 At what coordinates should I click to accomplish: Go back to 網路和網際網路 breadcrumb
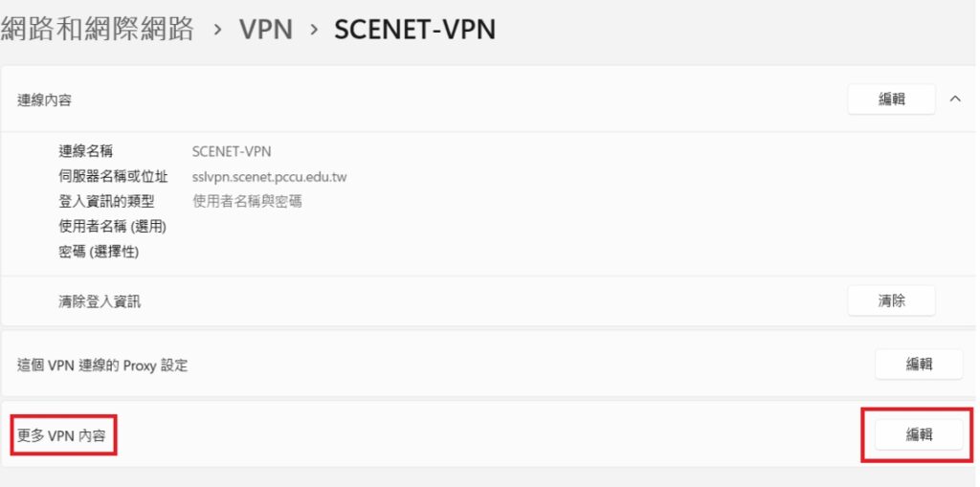[98, 29]
